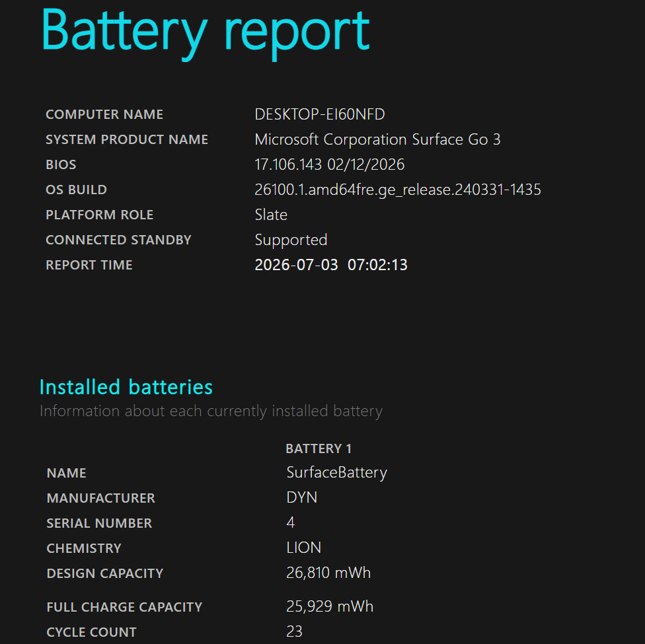
Task: Click the SurfaceBattery name value
Action: 336,472
